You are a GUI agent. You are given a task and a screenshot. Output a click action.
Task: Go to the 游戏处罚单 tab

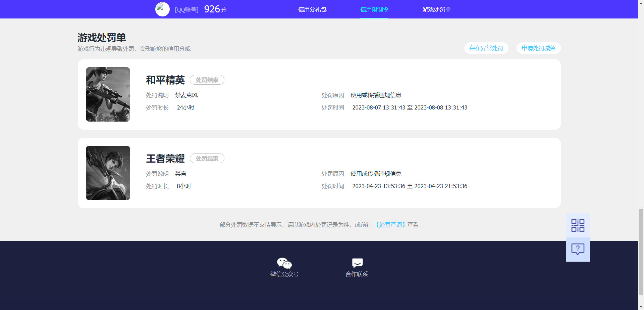click(x=436, y=9)
